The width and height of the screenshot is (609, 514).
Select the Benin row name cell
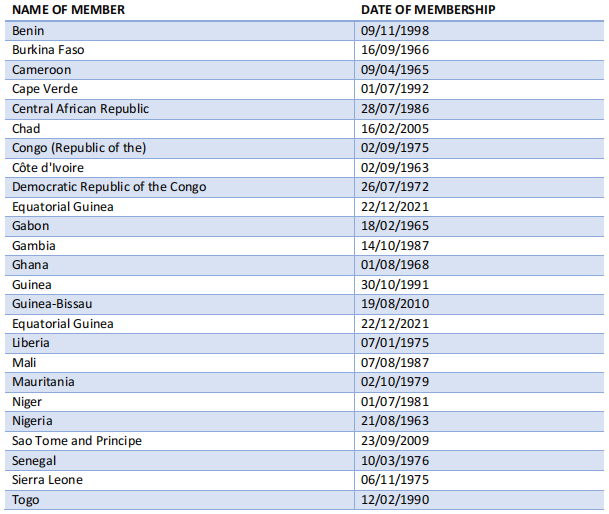coord(179,31)
